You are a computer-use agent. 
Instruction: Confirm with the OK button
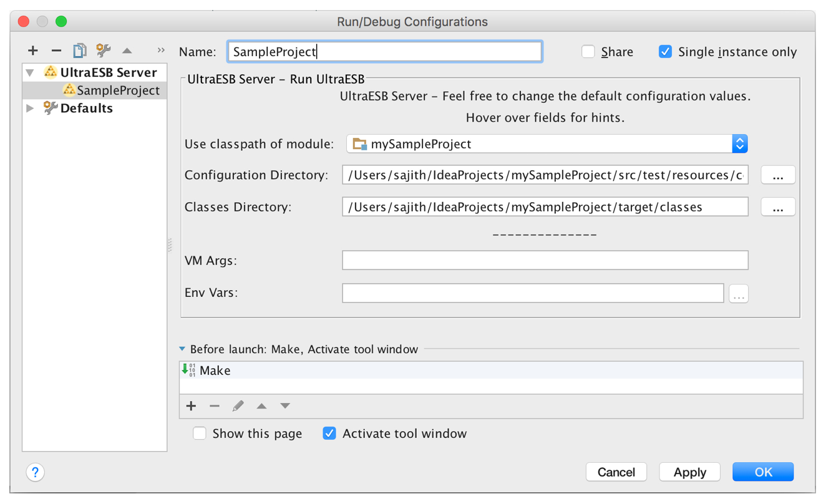764,472
